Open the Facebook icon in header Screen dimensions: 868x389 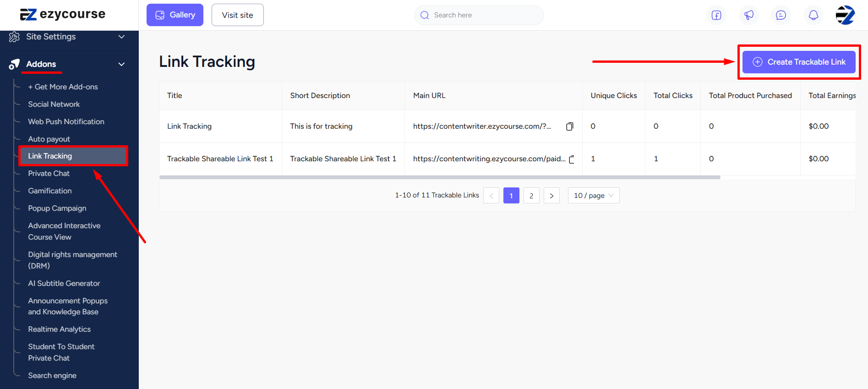716,15
